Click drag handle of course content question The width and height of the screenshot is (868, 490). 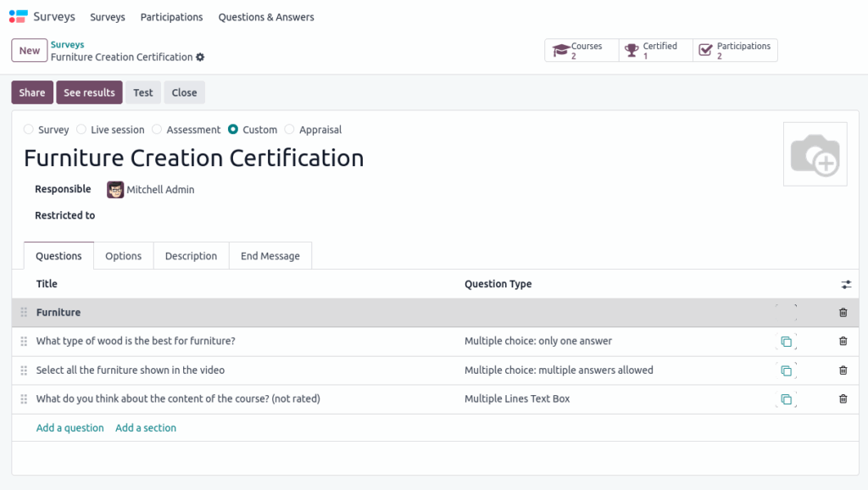coord(24,399)
